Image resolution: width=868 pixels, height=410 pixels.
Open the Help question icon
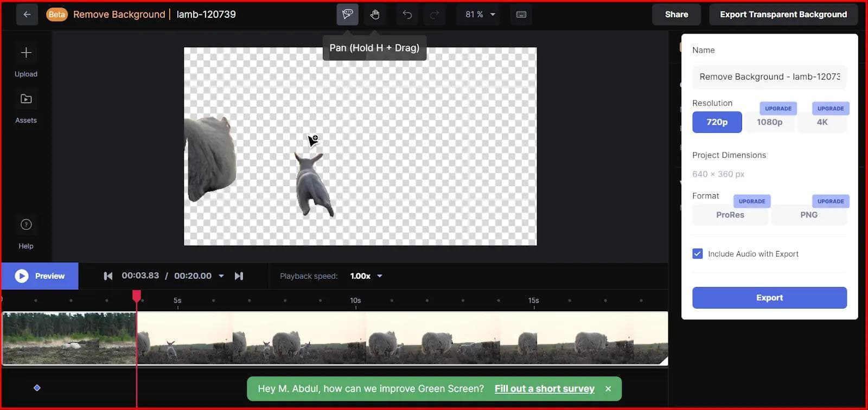tap(26, 225)
